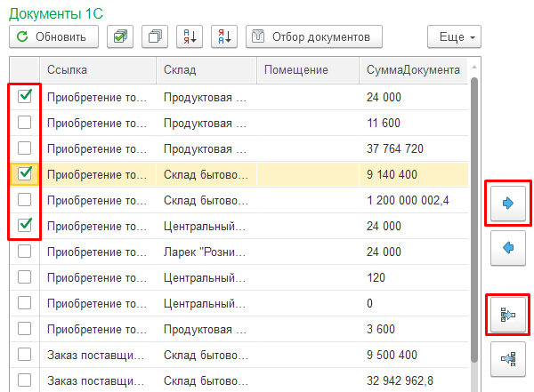Viewport: 534px width, 392px height.
Task: Sort documents in ascending order
Action: click(190, 36)
